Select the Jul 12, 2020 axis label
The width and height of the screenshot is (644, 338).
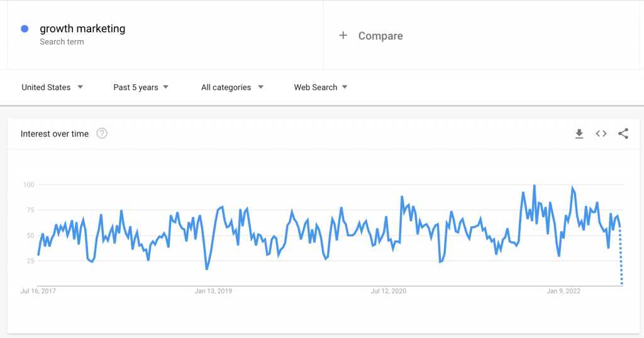pos(388,291)
